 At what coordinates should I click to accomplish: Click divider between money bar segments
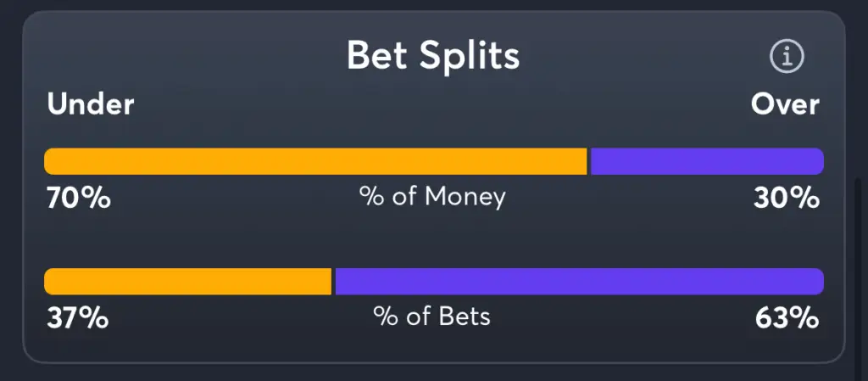[x=588, y=161]
